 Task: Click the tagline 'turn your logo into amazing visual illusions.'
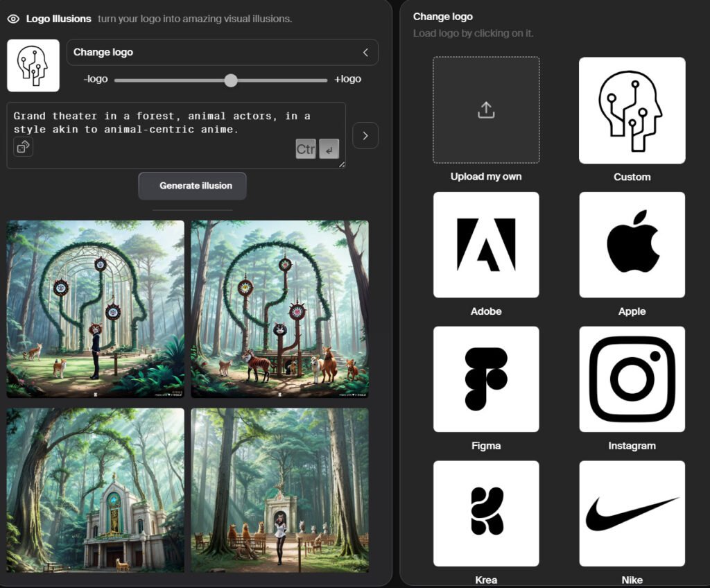pyautogui.click(x=195, y=19)
